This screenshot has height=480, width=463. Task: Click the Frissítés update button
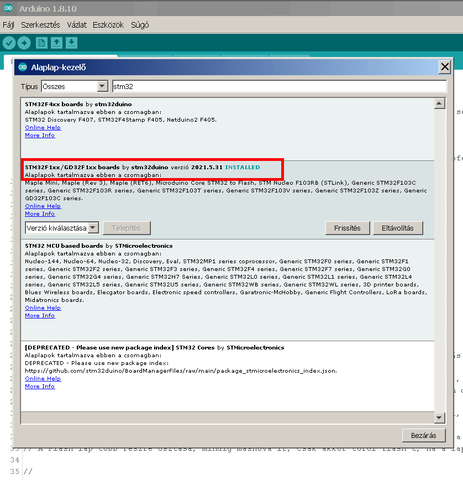click(347, 228)
